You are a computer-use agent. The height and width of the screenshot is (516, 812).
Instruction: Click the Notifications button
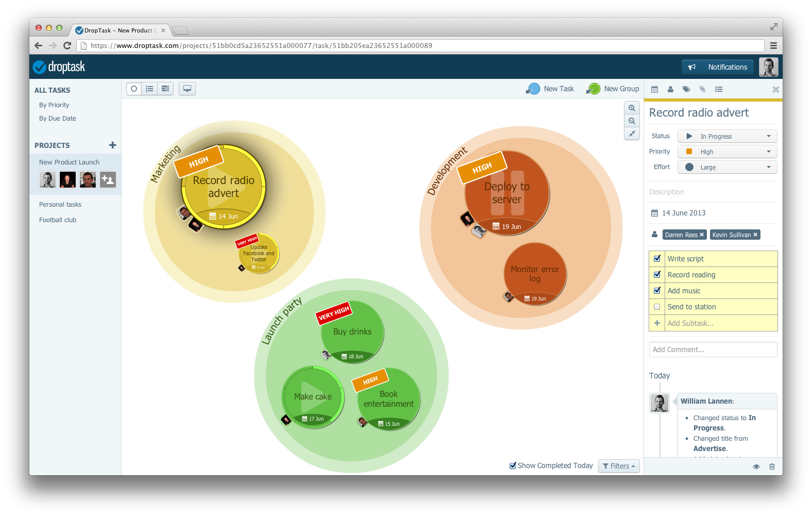point(717,67)
